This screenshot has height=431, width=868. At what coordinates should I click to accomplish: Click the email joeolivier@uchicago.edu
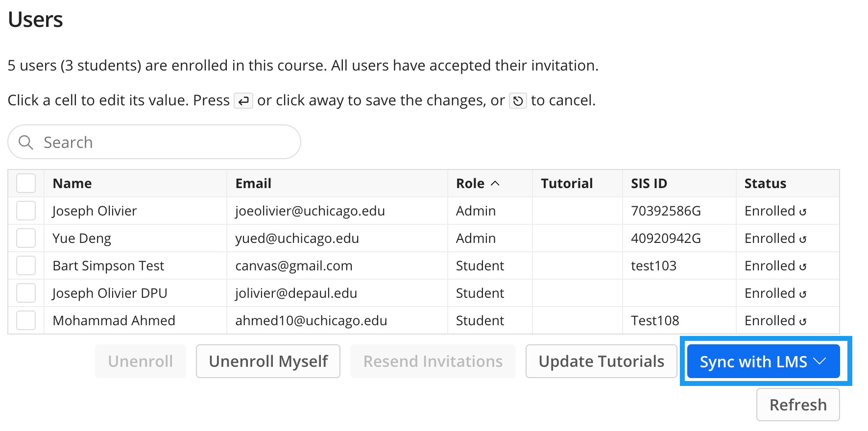coord(310,211)
